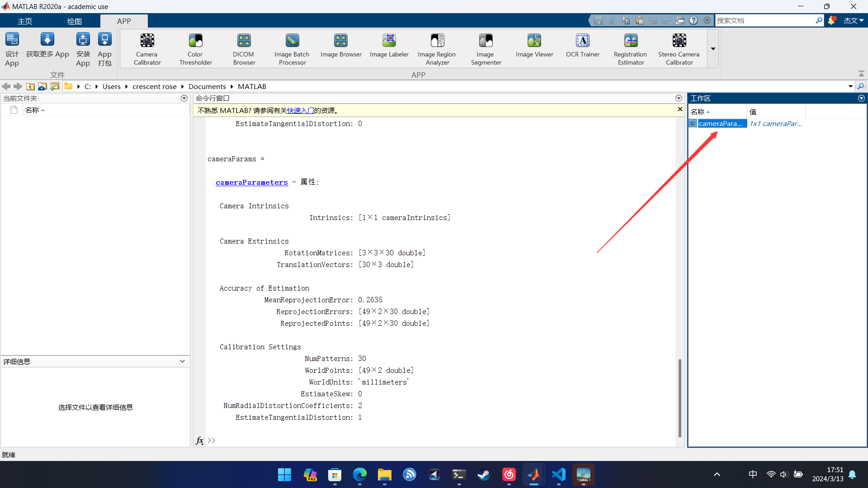The image size is (868, 488).
Task: Navigate to Users in the path bar
Action: 111,86
